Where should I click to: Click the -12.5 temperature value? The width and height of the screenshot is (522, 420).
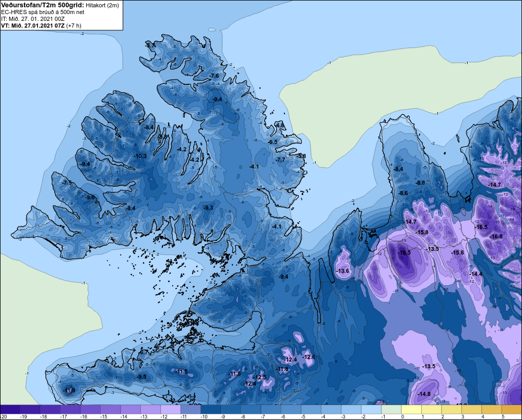pyautogui.click(x=260, y=377)
